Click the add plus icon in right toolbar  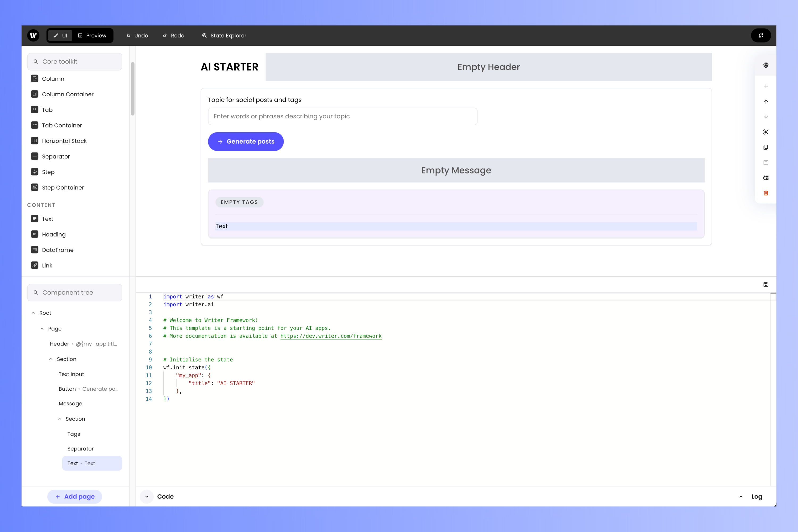pos(766,86)
